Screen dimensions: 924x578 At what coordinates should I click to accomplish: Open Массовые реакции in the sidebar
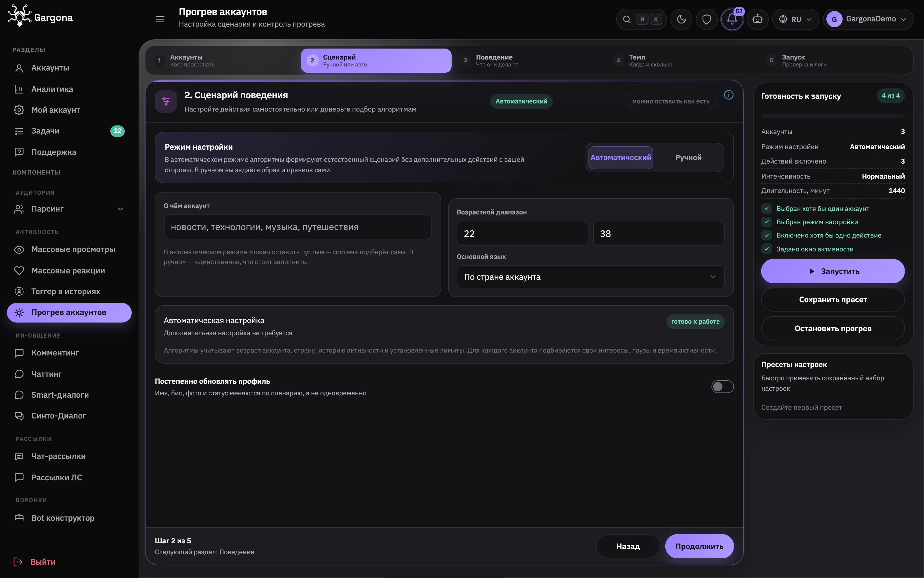[69, 271]
